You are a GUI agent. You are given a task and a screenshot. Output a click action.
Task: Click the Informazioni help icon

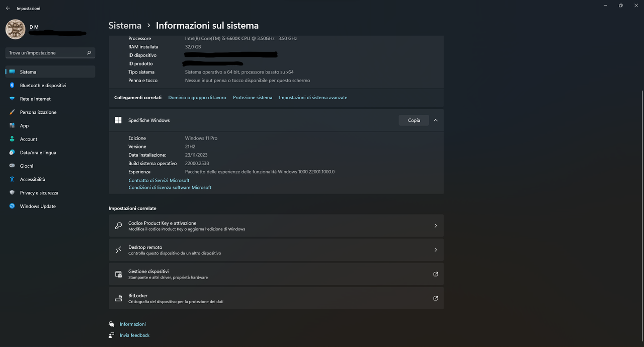coord(111,324)
